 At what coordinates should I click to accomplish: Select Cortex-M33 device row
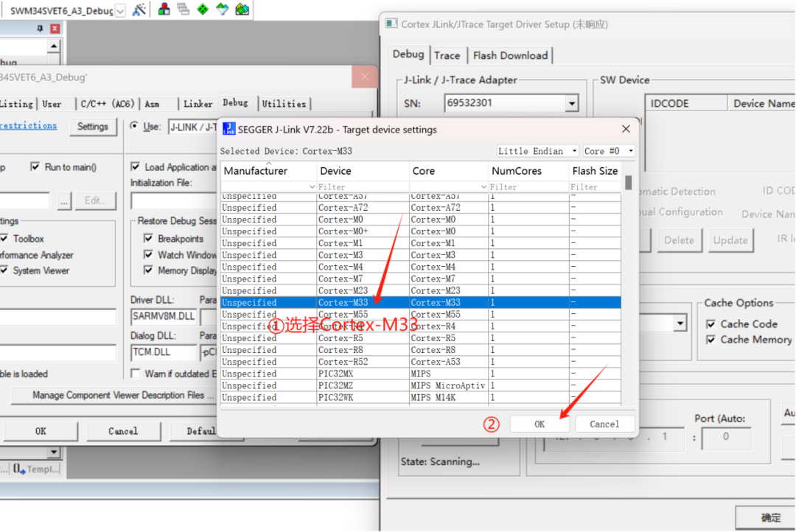click(x=420, y=302)
